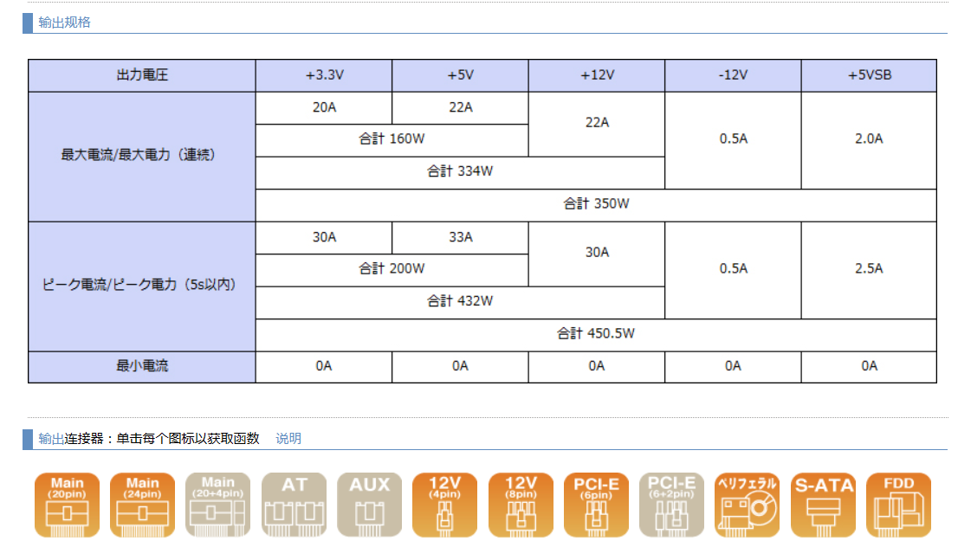Click the 0A minimum cell under +3.3V

324,366
